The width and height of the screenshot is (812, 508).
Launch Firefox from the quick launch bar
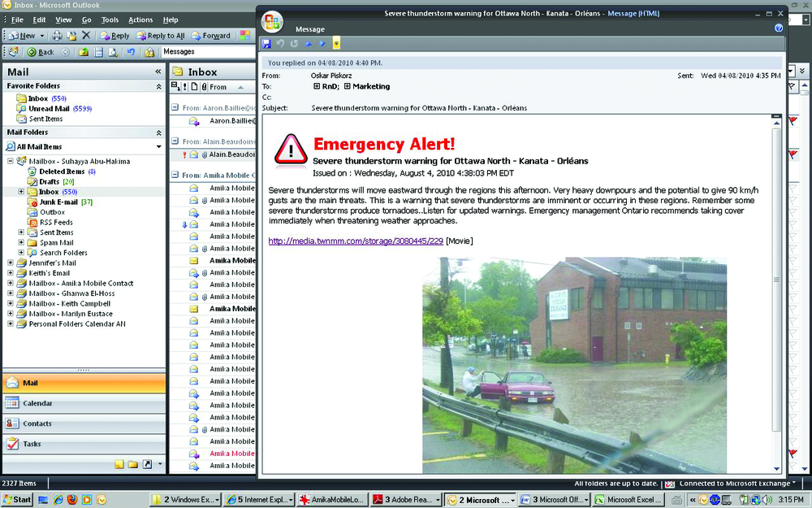point(71,499)
